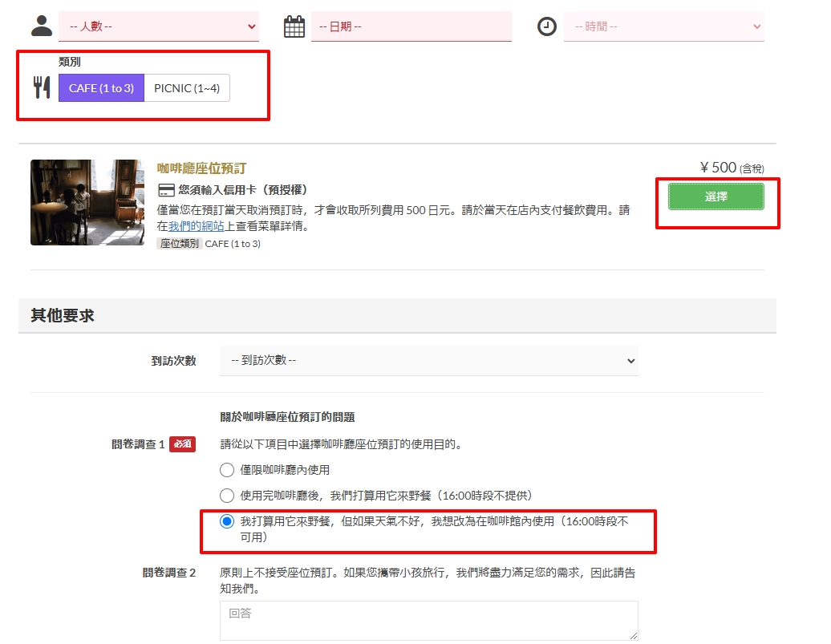Expand the 時間 time dropdown
831x644 pixels.
(663, 26)
